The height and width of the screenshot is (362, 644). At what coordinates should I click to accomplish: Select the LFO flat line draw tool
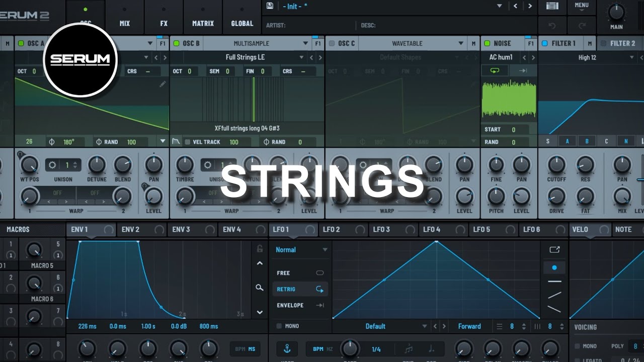[x=554, y=282]
